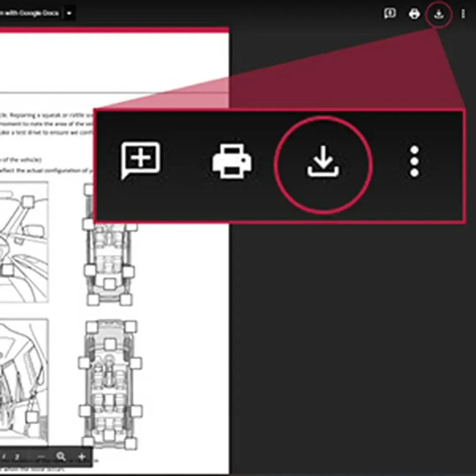This screenshot has width=476, height=476.
Task: Expand the dropdown arrow beside Open with Google Docs
Action: [x=69, y=13]
